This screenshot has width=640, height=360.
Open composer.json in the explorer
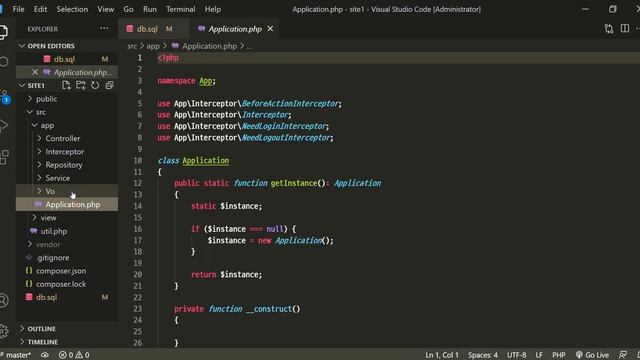(x=67, y=271)
